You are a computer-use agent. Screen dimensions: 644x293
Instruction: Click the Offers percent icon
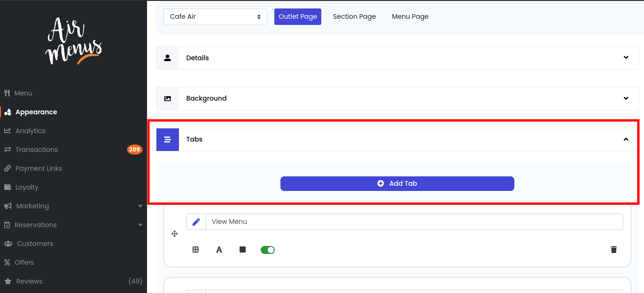pos(7,262)
